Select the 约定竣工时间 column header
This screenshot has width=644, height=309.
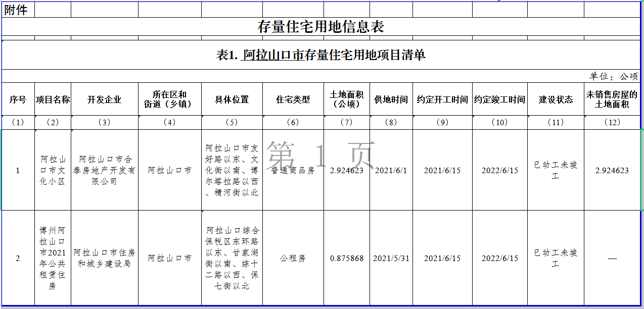tap(500, 99)
